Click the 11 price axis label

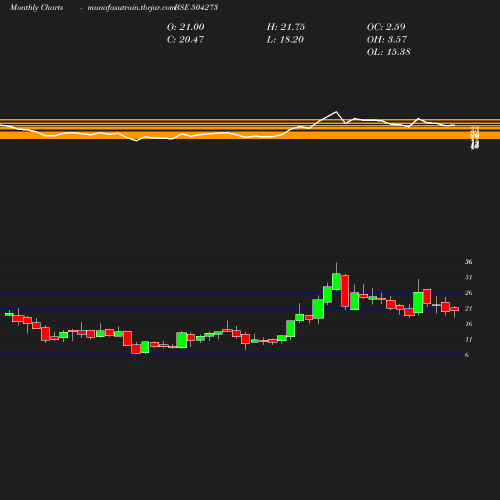point(469,340)
